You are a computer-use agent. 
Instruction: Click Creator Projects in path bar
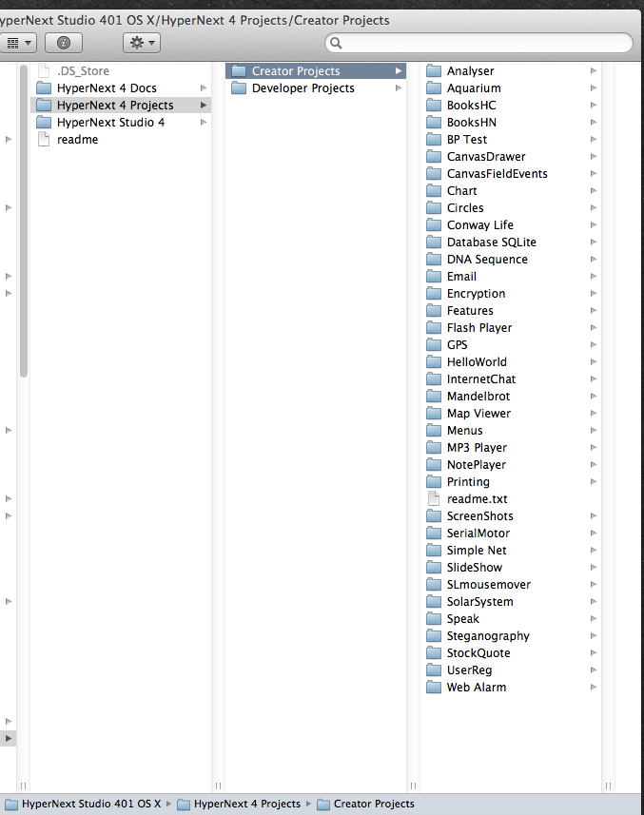366,804
